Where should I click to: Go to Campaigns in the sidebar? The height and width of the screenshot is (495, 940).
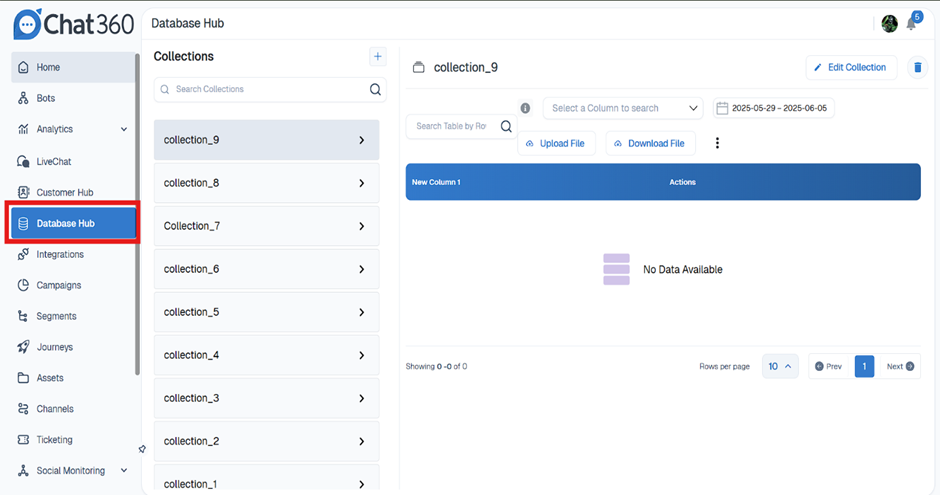(x=59, y=285)
